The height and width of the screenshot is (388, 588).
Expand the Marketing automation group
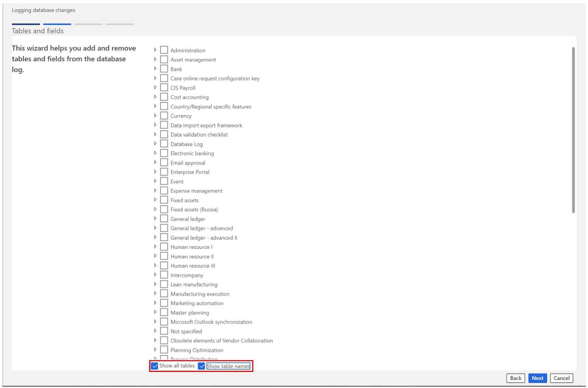[x=156, y=302]
